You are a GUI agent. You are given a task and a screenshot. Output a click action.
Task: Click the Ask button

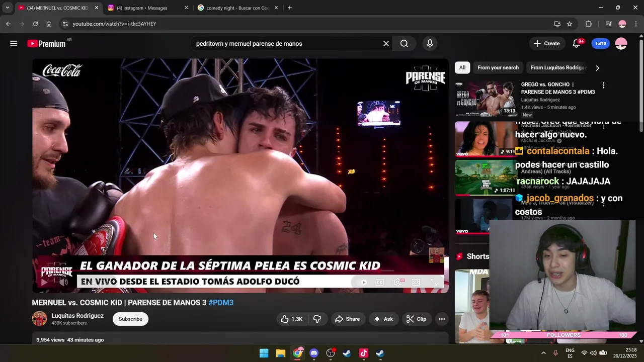pos(383,319)
